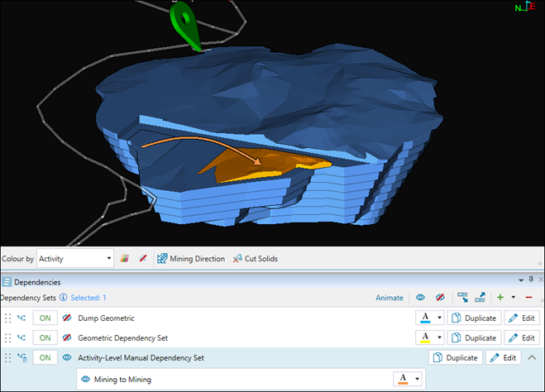The width and height of the screenshot is (545, 392).
Task: Toggle visibility of Dump Geometric
Action: (67, 318)
